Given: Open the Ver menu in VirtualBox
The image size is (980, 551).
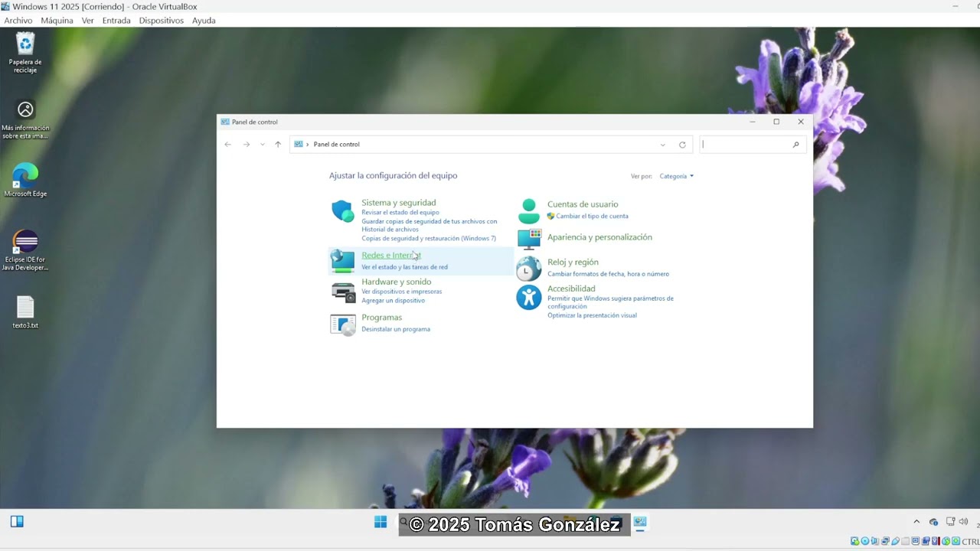Looking at the screenshot, I should coord(88,21).
